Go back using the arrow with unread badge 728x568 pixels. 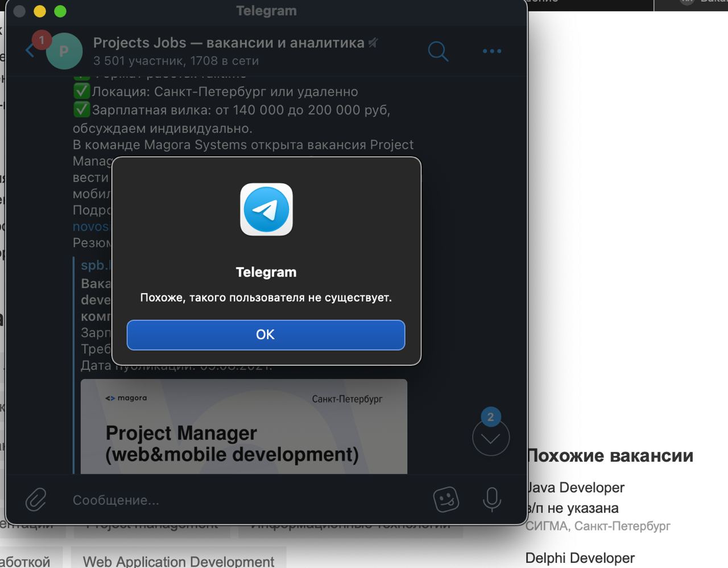tap(31, 50)
